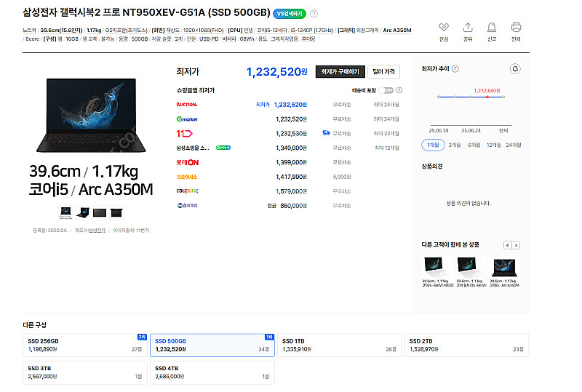
Task: Open the Gmarket store logo
Action: pos(187,119)
